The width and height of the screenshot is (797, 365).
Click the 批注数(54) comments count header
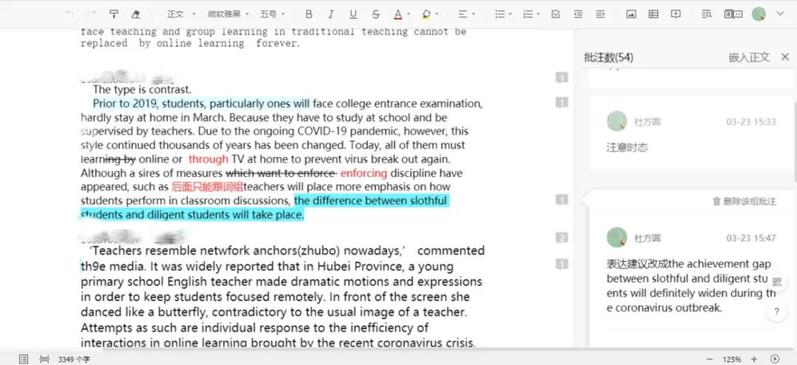609,57
